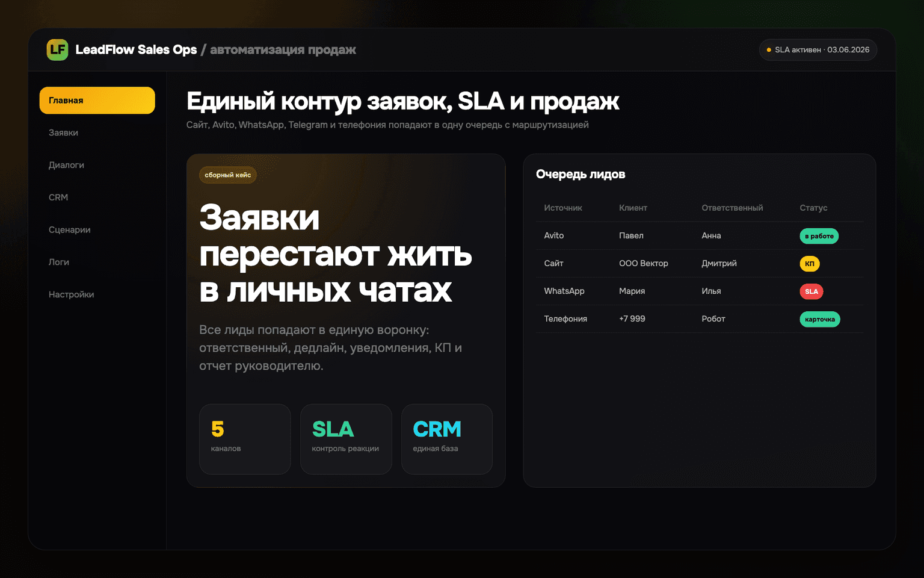Open Настройки from sidebar
This screenshot has width=924, height=578.
click(97, 294)
